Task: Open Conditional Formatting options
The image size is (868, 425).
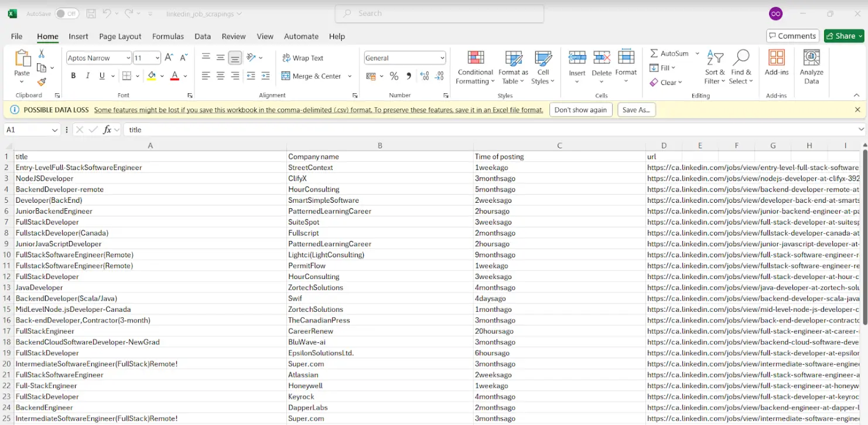Action: tap(474, 66)
